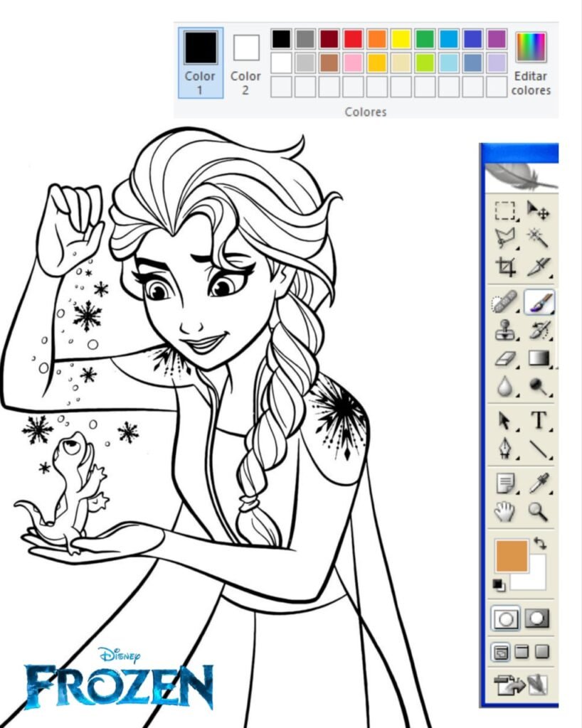Pick the gold palette swatch

(x=377, y=63)
